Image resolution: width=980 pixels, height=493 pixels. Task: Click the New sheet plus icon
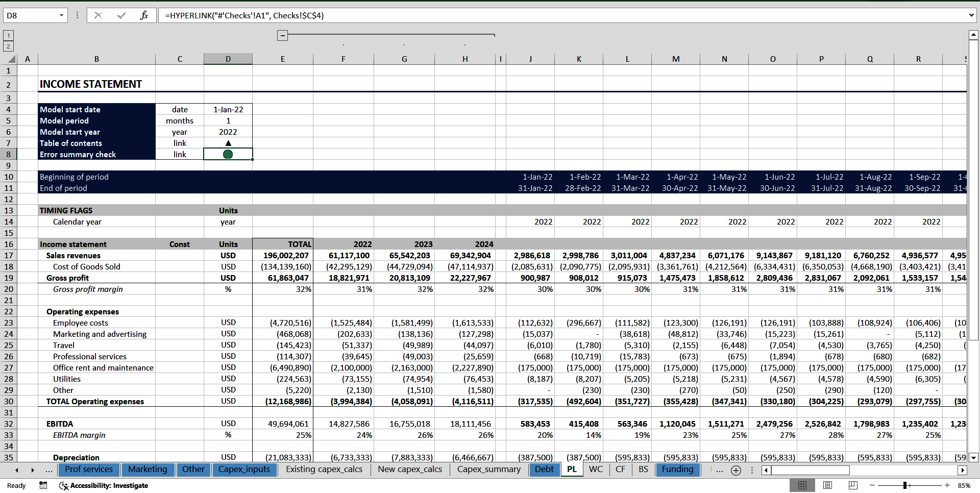736,470
